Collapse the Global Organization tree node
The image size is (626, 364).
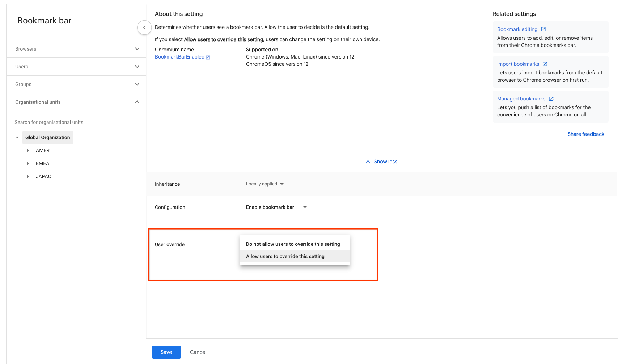17,137
